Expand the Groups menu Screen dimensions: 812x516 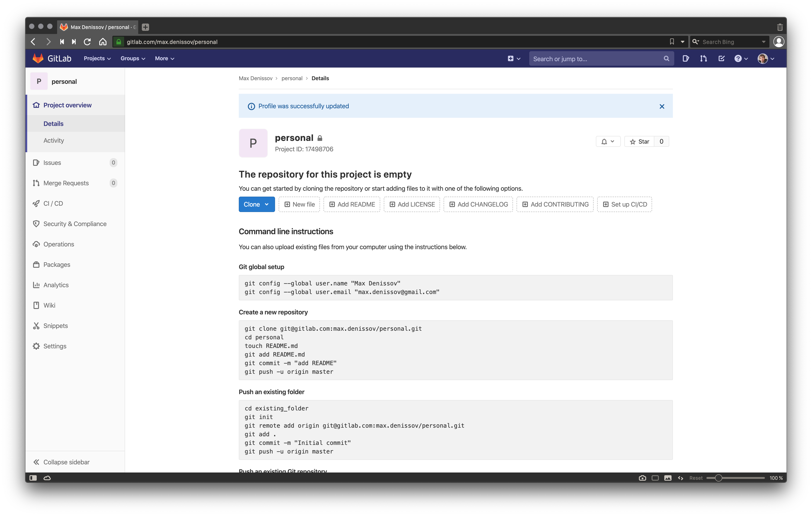tap(133, 59)
